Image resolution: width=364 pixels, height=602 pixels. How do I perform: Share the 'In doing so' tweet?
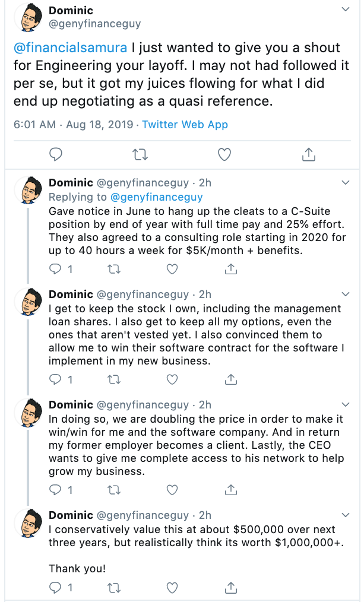tap(231, 490)
